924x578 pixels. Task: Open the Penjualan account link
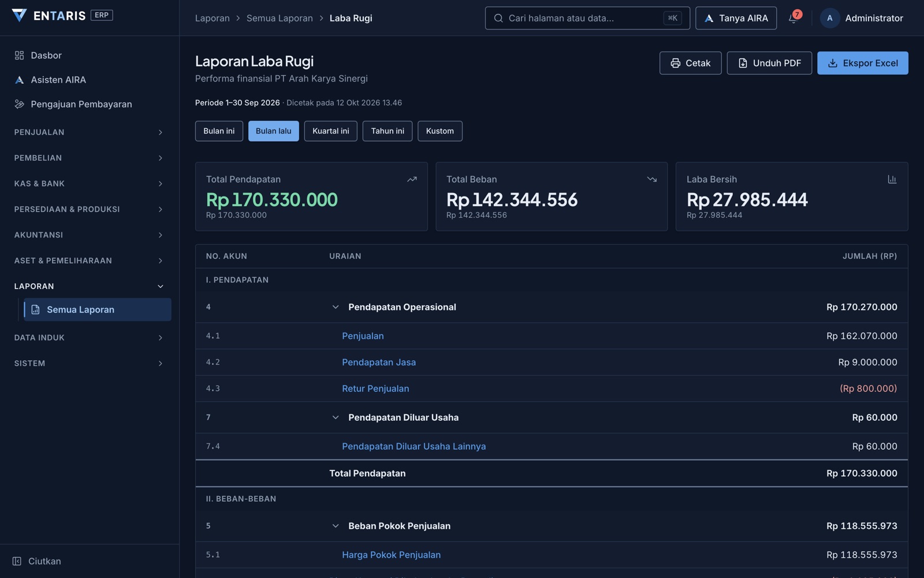tap(363, 336)
